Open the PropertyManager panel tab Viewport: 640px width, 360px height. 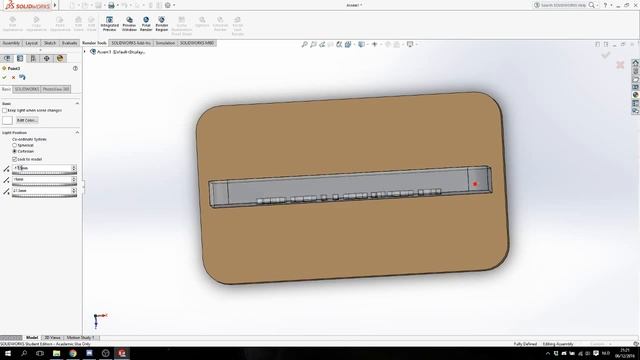(20, 58)
